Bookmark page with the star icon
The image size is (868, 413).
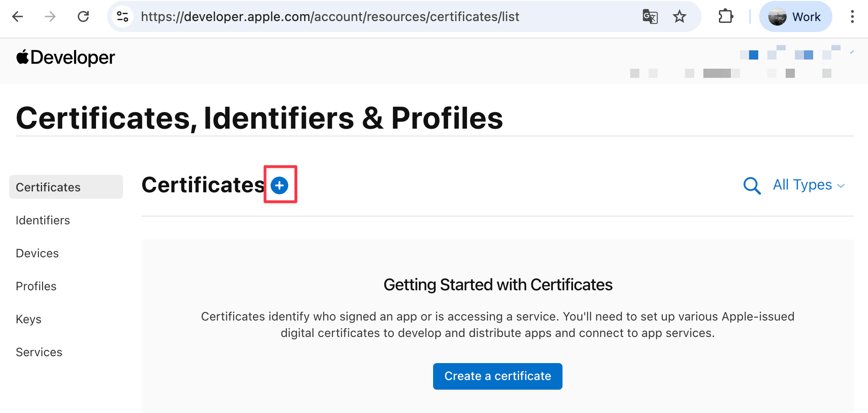(x=680, y=17)
